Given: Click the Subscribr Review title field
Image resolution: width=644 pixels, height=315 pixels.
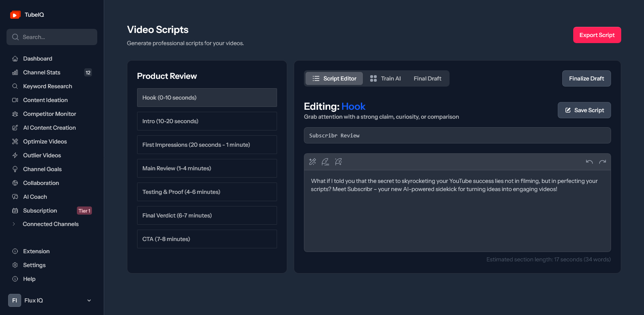Looking at the screenshot, I should point(457,135).
